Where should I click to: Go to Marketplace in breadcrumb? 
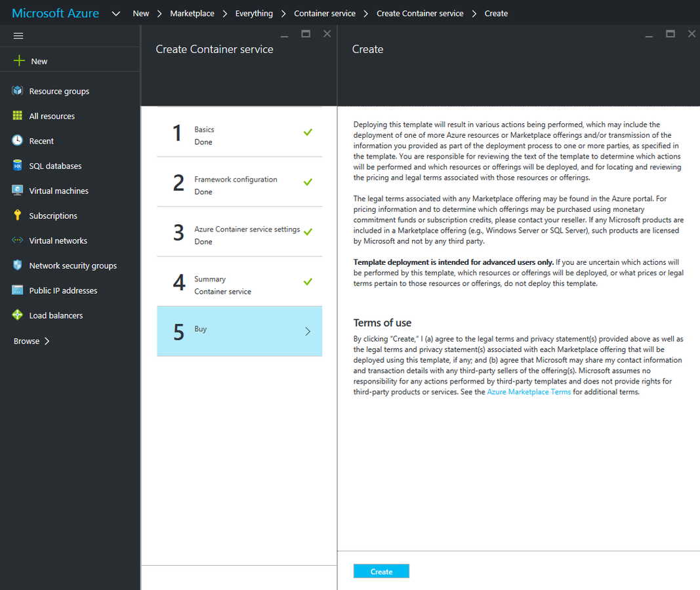pyautogui.click(x=192, y=13)
